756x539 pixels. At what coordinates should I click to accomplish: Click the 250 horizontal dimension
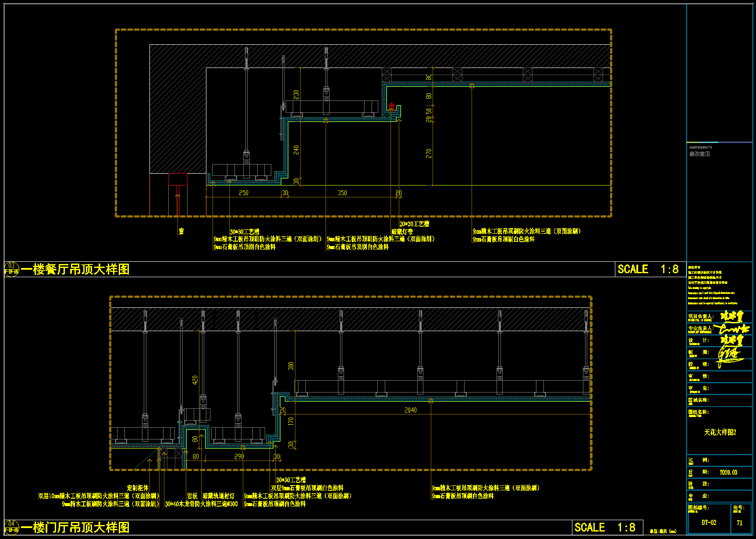pyautogui.click(x=244, y=193)
